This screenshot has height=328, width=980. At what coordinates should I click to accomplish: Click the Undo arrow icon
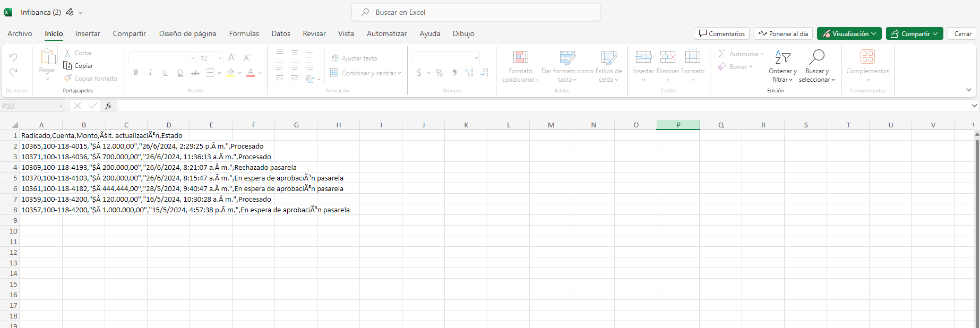(x=13, y=57)
